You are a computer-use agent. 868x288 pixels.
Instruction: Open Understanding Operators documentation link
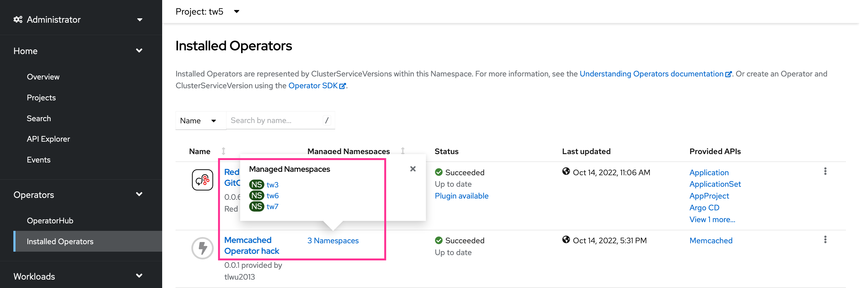[x=656, y=74]
